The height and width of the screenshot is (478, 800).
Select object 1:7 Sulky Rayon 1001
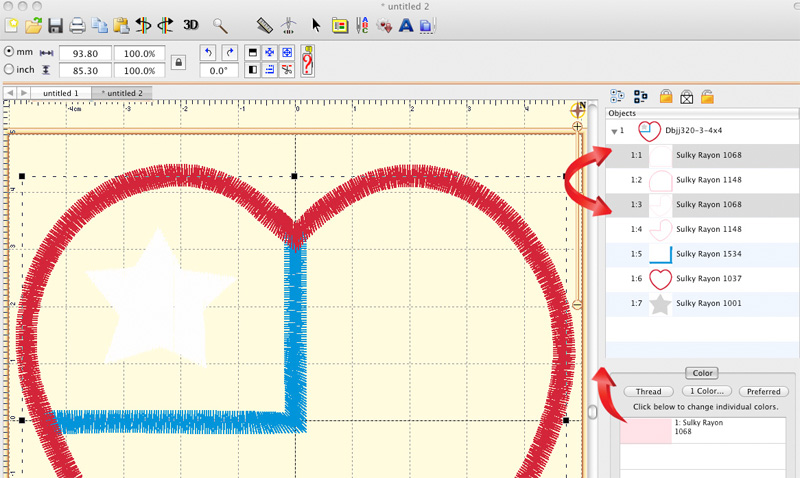point(702,304)
